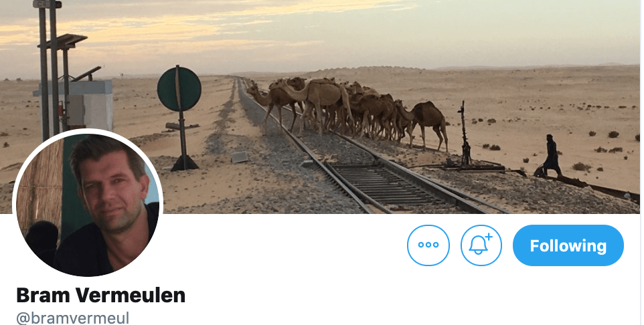
Task: Click the round green railway sign
Action: [x=179, y=89]
